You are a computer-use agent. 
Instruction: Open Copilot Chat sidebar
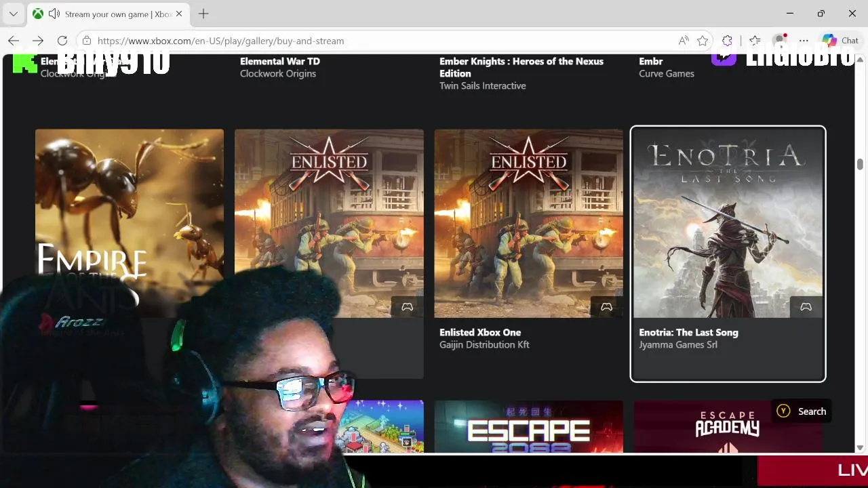click(x=840, y=41)
